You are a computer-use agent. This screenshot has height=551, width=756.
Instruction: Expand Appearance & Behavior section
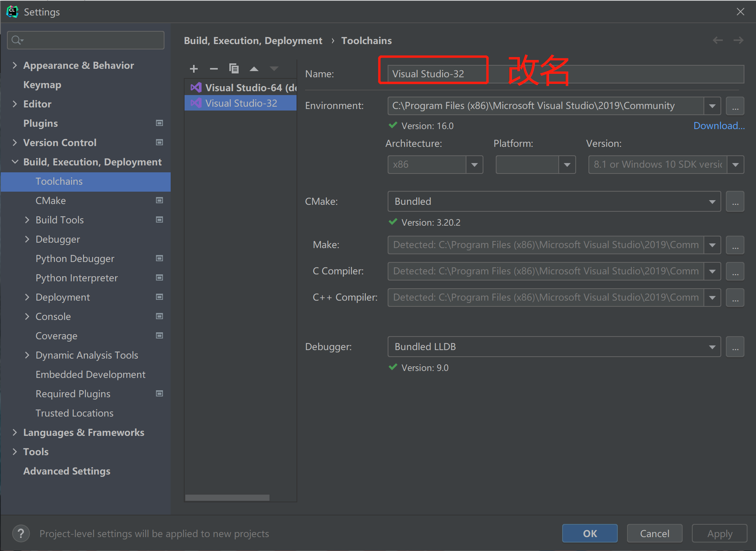(x=15, y=65)
